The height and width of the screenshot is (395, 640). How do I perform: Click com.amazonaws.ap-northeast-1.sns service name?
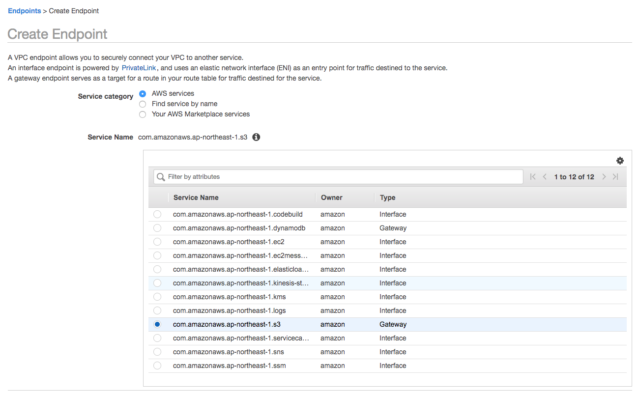[x=228, y=352]
